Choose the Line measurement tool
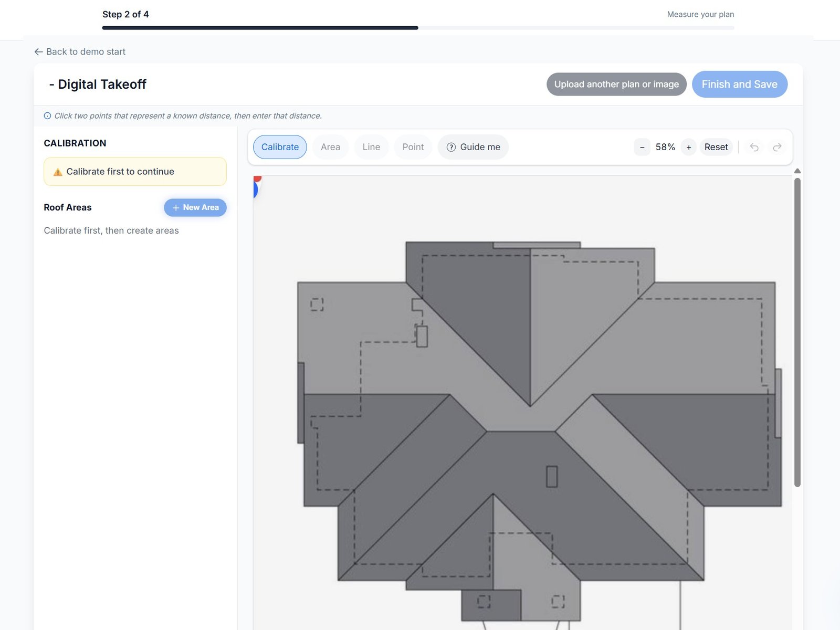This screenshot has height=630, width=840. tap(371, 147)
